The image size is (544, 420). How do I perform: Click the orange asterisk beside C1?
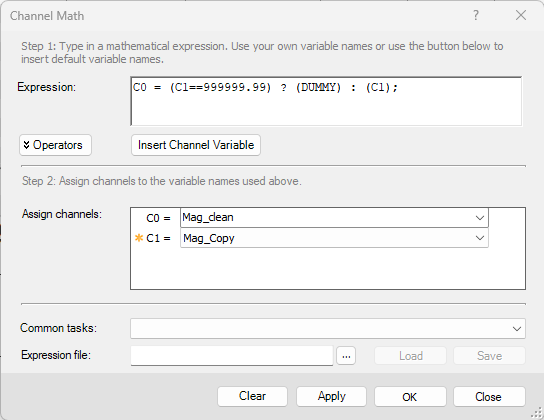[139, 238]
